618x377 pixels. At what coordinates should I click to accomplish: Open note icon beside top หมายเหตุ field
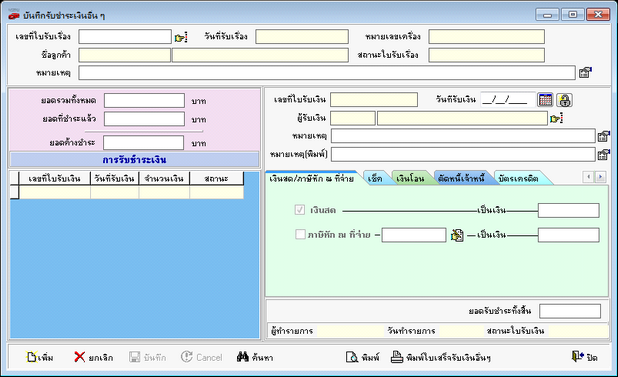click(585, 73)
